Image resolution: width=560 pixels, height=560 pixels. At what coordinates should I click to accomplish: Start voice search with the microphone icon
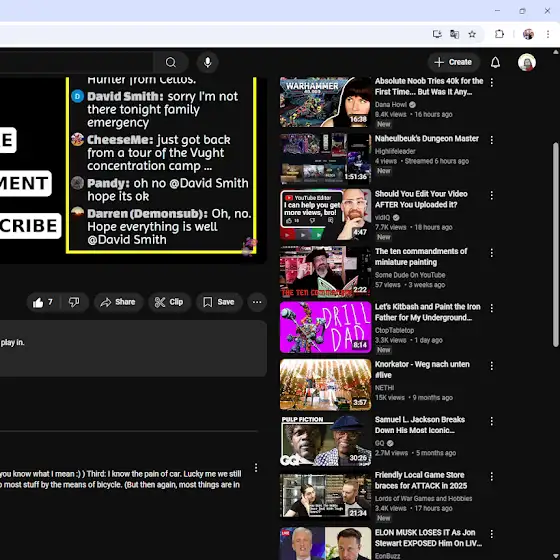pyautogui.click(x=208, y=62)
